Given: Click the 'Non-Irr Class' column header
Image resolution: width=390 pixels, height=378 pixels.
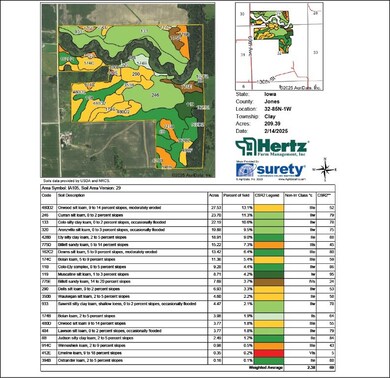Looking at the screenshot, I should (x=298, y=195).
